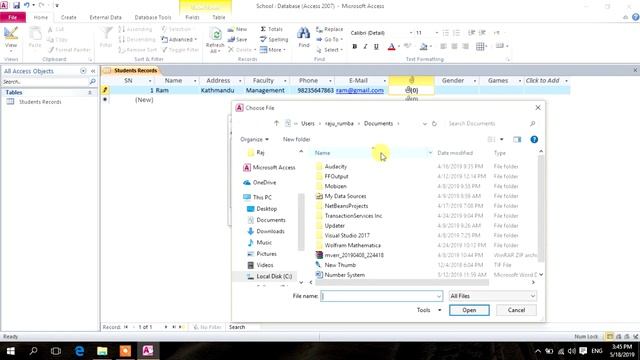Open the font size dropdown
Screen dimensions: 640x360
point(436,33)
